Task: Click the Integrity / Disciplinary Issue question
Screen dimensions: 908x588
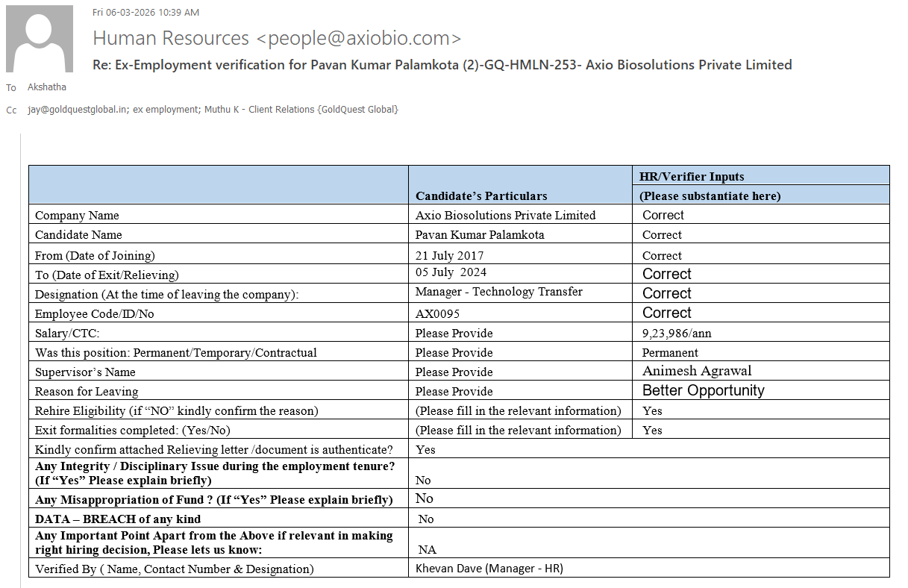Action: (x=215, y=473)
